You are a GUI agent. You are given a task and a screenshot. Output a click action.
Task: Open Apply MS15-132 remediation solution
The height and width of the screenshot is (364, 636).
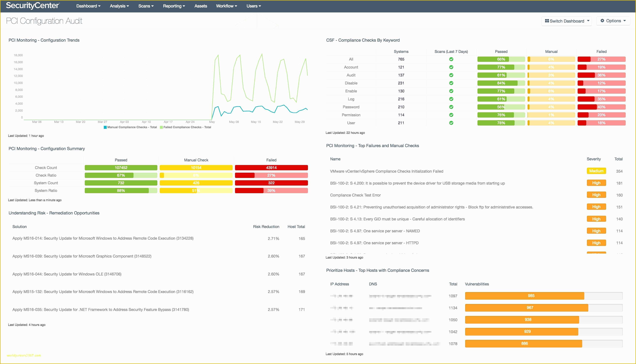click(x=103, y=292)
